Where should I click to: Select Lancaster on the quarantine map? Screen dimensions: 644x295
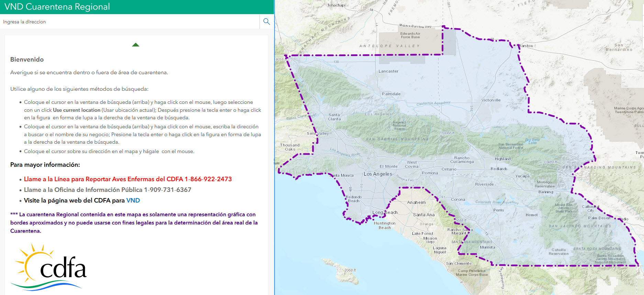pos(388,71)
